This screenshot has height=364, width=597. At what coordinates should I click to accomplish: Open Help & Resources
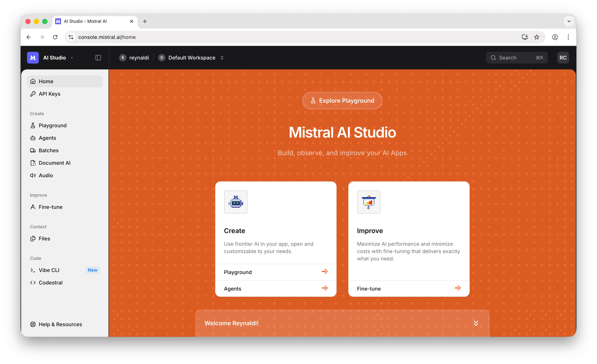[60, 324]
